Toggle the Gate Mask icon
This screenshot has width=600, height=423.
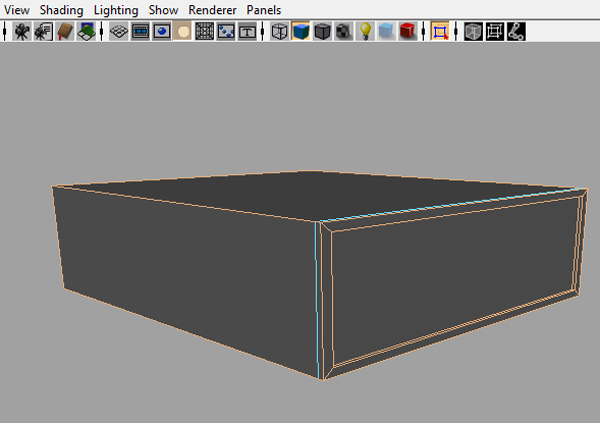coord(183,31)
